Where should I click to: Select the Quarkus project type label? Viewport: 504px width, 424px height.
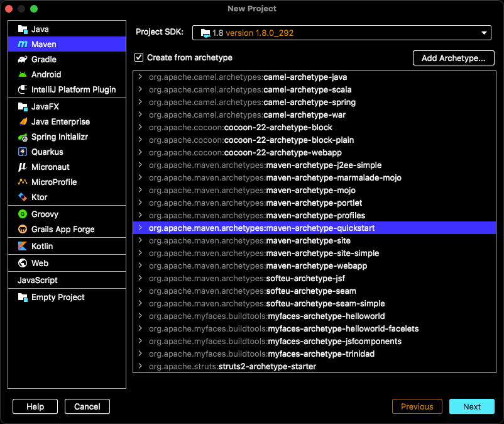pyautogui.click(x=47, y=152)
